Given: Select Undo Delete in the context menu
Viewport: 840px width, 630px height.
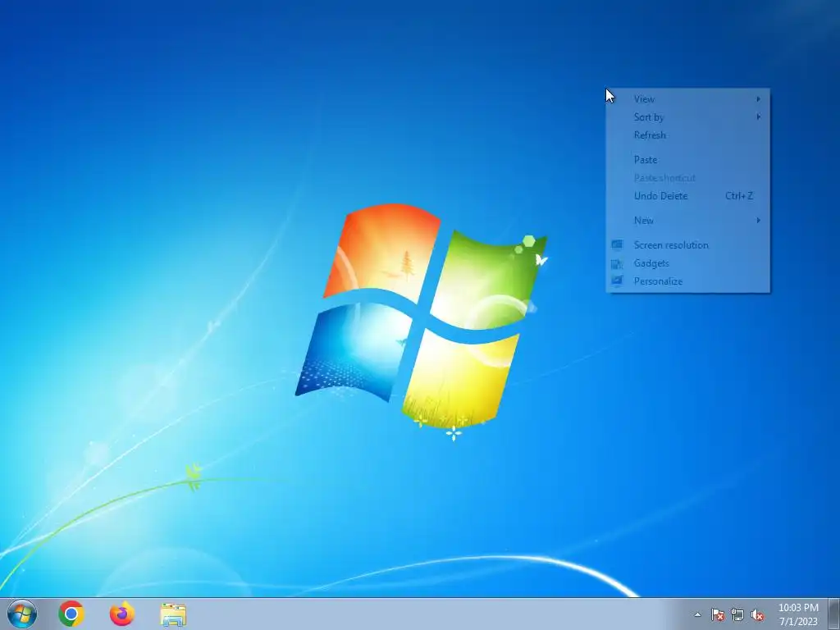Looking at the screenshot, I should [688, 195].
